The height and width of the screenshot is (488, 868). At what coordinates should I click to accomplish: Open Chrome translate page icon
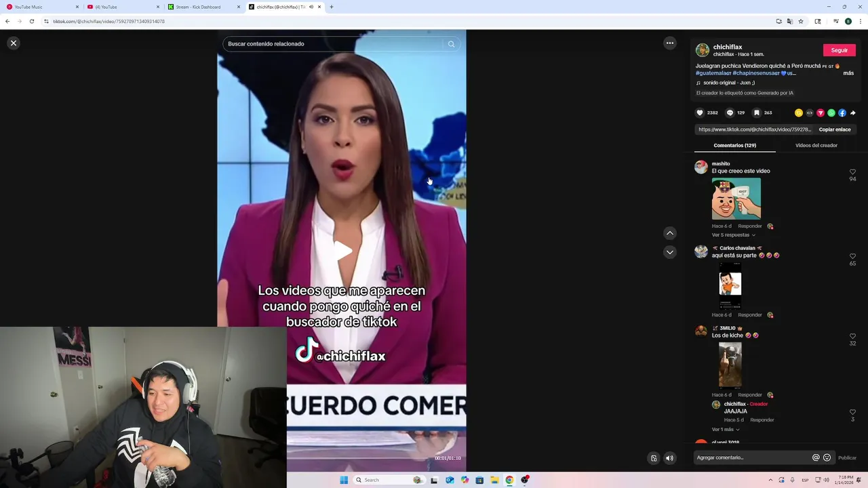[790, 22]
